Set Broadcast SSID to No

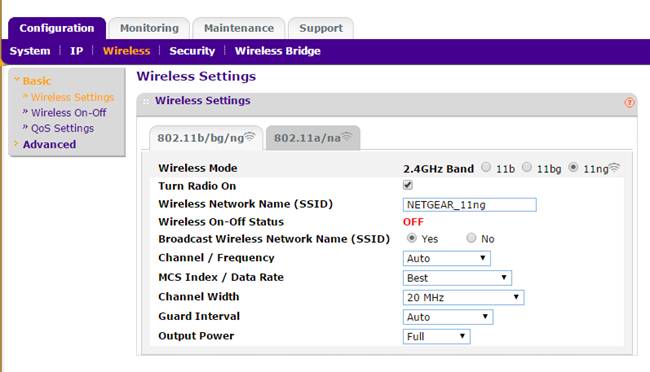point(471,238)
